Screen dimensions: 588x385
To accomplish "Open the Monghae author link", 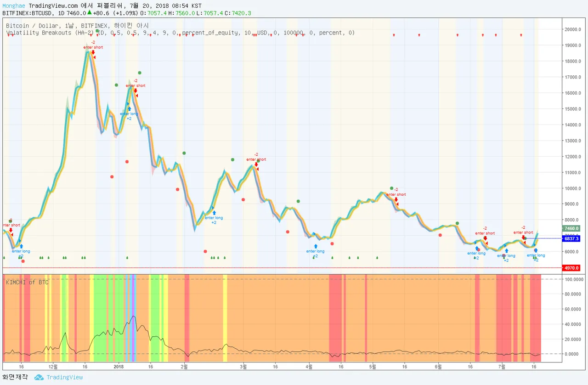I will 14,5.
